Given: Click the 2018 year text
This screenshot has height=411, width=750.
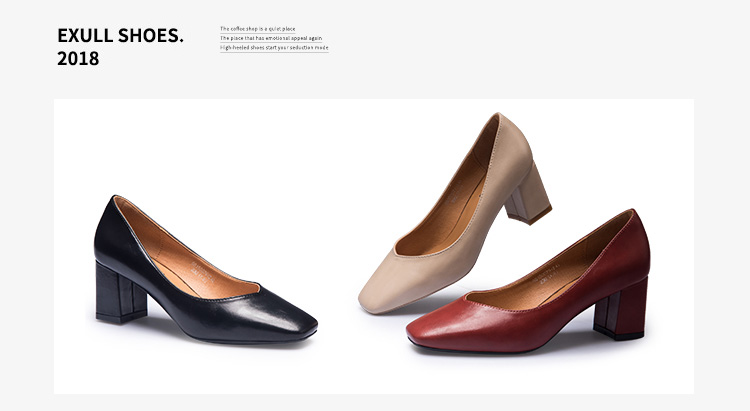Looking at the screenshot, I should pos(78,59).
